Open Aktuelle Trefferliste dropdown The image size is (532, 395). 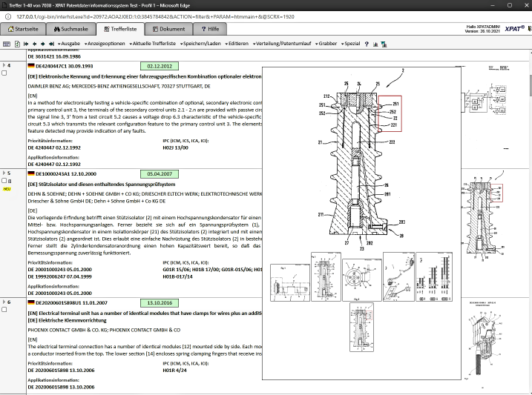(153, 44)
